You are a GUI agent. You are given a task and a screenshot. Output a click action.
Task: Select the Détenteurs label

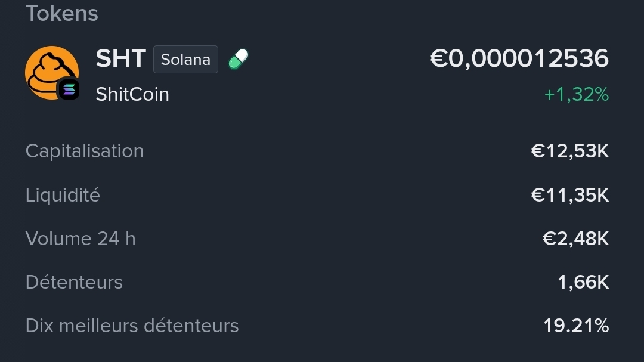point(74,282)
